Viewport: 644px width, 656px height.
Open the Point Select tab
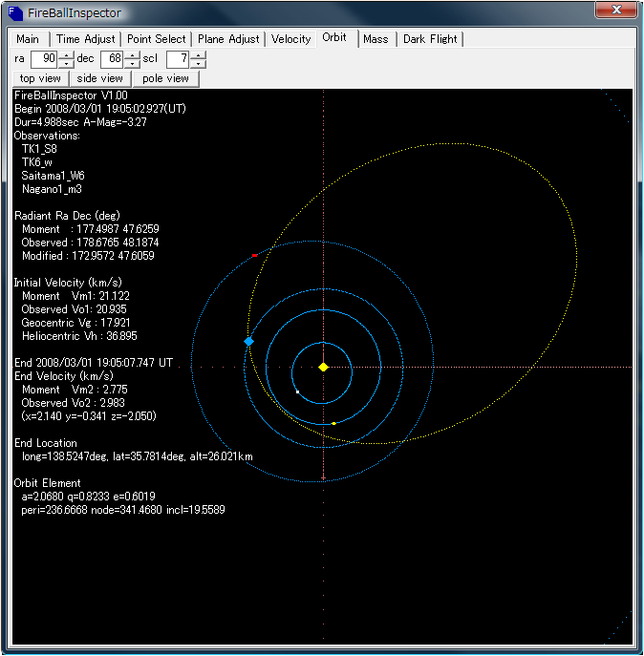pos(156,39)
